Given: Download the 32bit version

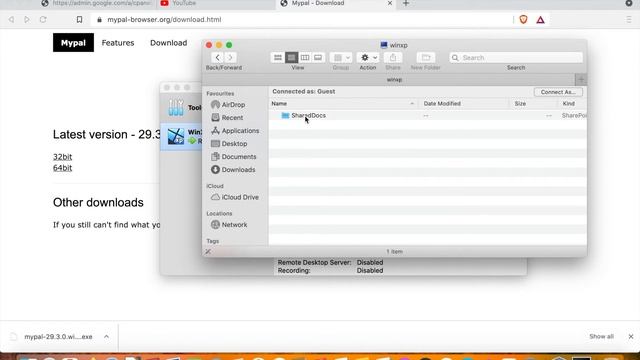Looking at the screenshot, I should 62,157.
